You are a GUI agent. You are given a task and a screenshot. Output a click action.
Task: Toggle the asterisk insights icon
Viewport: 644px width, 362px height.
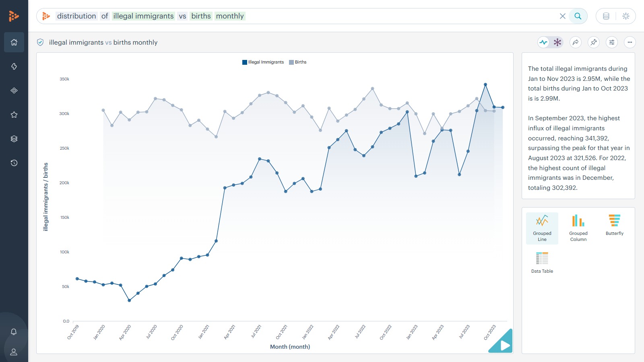click(x=557, y=42)
